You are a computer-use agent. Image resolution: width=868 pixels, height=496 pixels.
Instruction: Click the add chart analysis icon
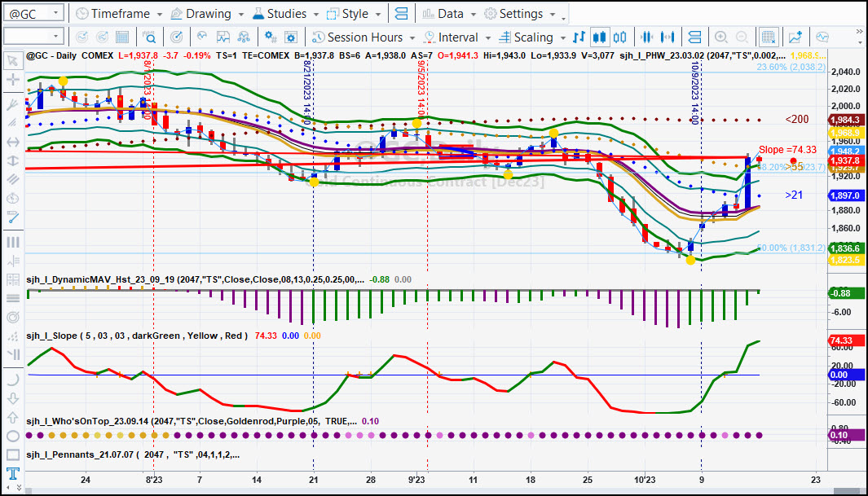795,37
